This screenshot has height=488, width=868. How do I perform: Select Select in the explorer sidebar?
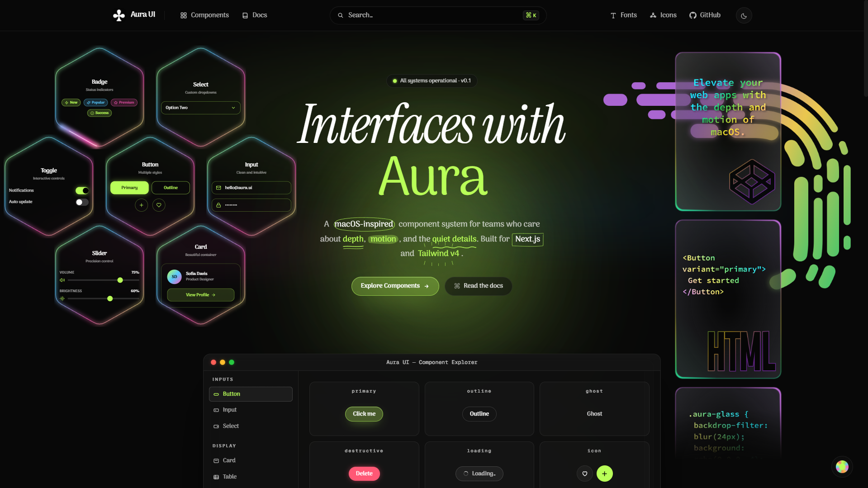pyautogui.click(x=251, y=426)
